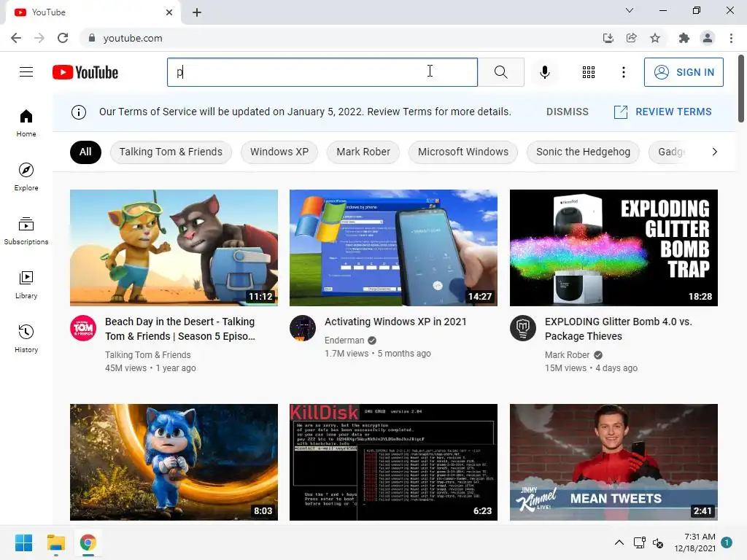Open the Chrome profile avatar
Screen dimensions: 747x560
(x=708, y=38)
